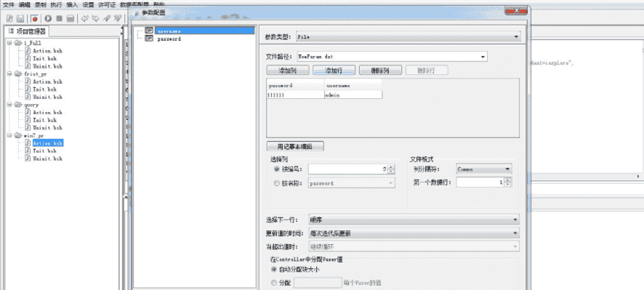Start recording with the red record icon
This screenshot has width=644, height=290.
pyautogui.click(x=34, y=18)
